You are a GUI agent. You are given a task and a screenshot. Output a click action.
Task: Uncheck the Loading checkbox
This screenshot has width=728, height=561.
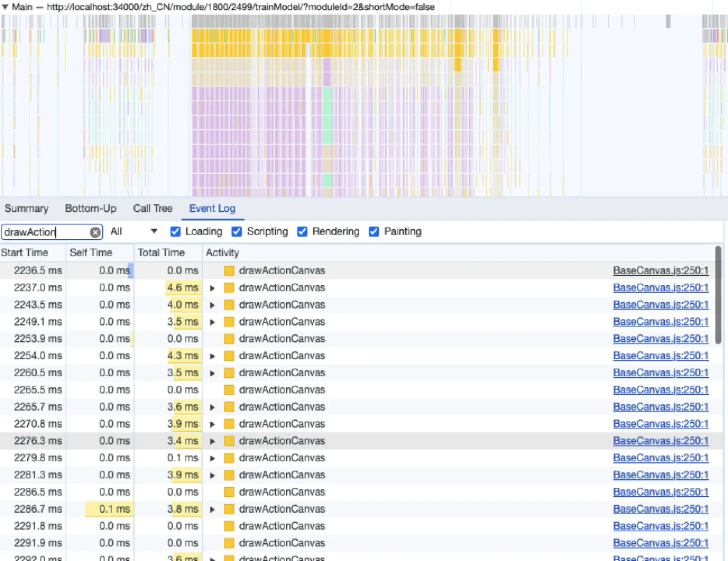pos(175,232)
